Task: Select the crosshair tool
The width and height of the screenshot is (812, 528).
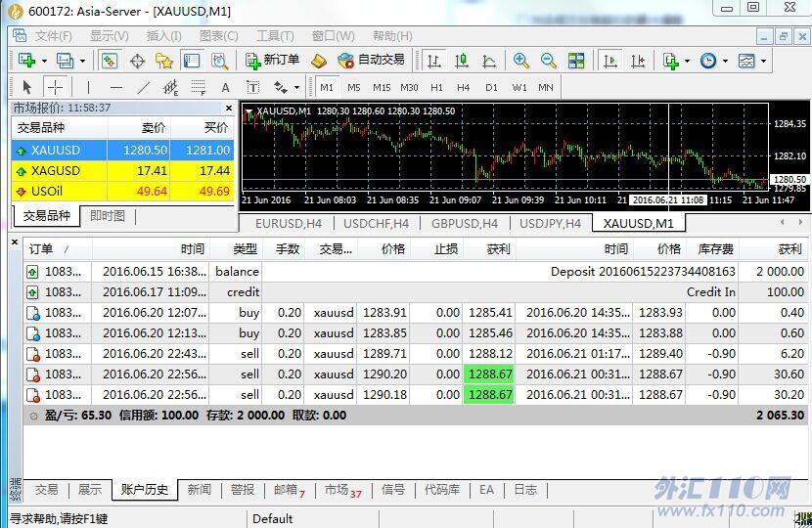Action: coord(55,87)
